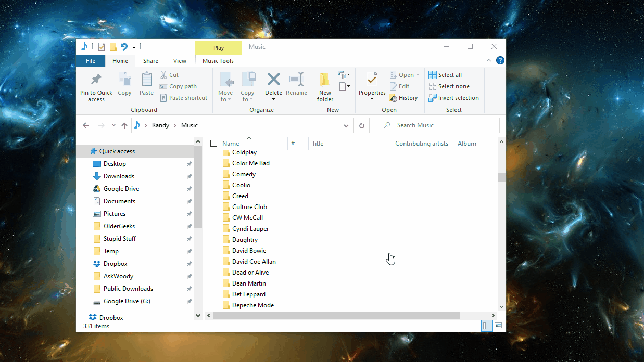Click the horizontal scrollbar thumb below file list
Viewport: 644px width, 362px height.
click(x=336, y=315)
